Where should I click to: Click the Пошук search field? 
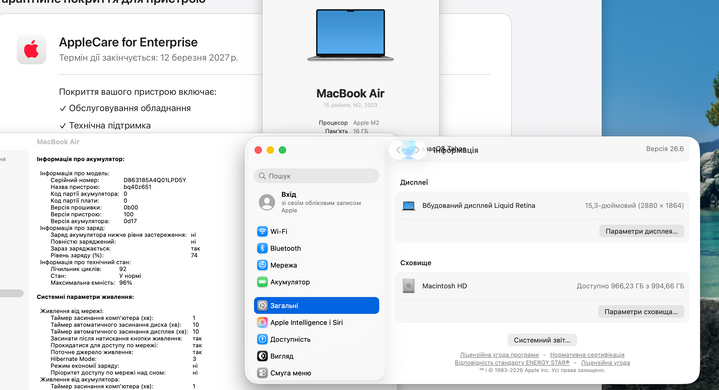point(316,176)
